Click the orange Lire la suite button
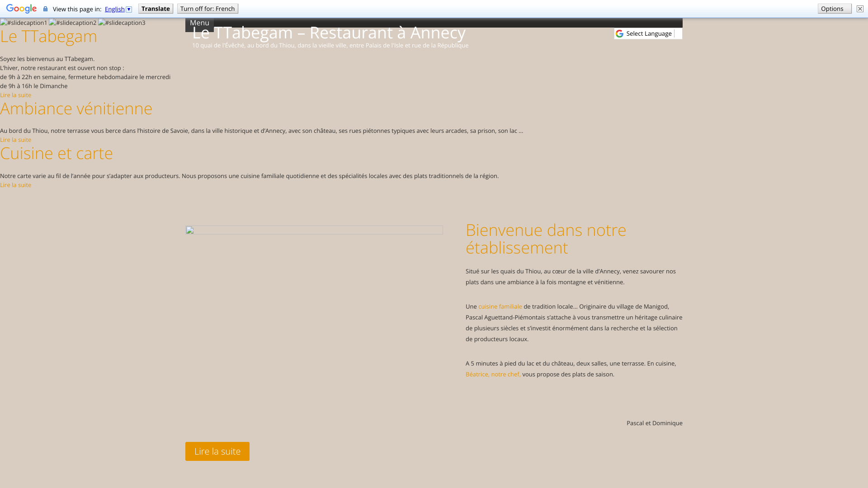Image resolution: width=868 pixels, height=488 pixels. point(217,451)
